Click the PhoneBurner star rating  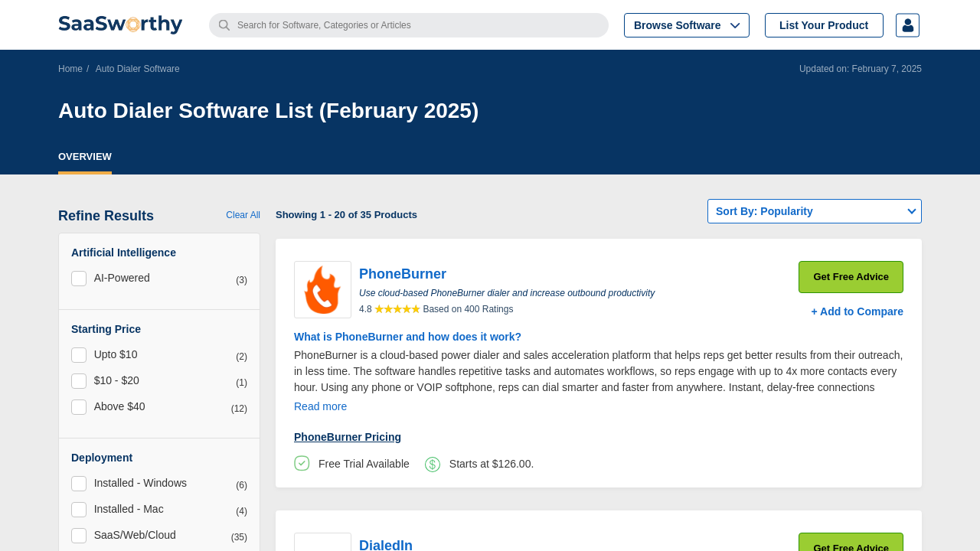click(397, 309)
